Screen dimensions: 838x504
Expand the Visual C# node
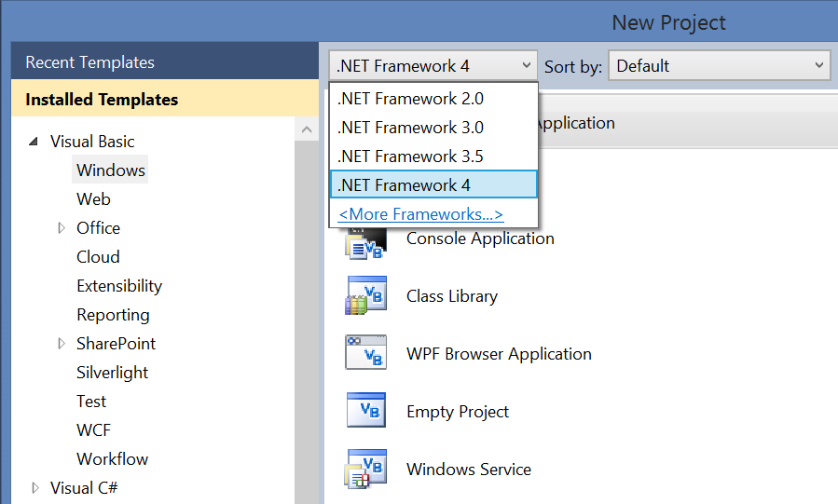[x=35, y=487]
